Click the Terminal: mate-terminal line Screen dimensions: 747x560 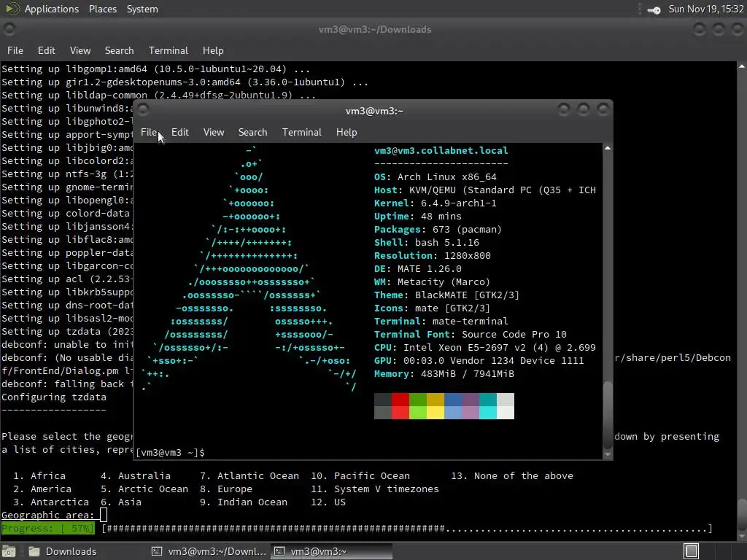441,322
